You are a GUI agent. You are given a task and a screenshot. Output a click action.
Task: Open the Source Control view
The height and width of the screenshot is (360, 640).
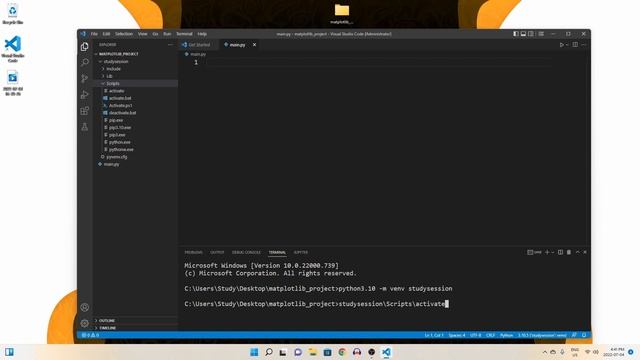[84, 78]
